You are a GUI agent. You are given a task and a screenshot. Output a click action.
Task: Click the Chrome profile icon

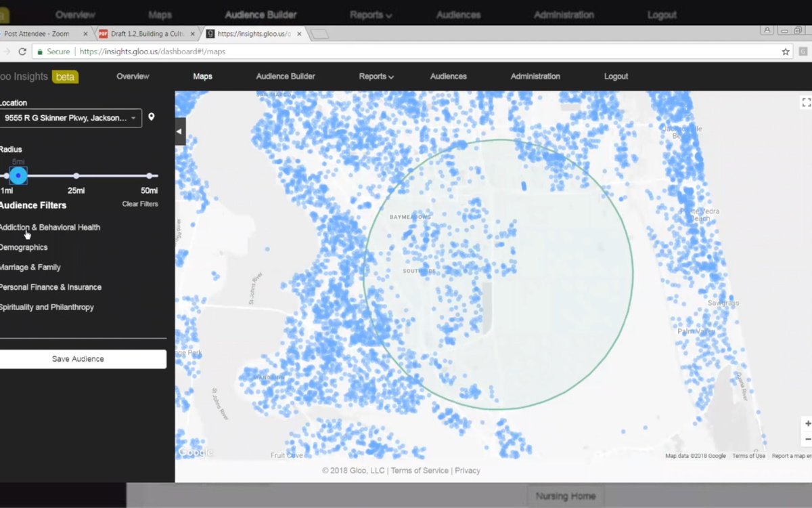pos(767,30)
